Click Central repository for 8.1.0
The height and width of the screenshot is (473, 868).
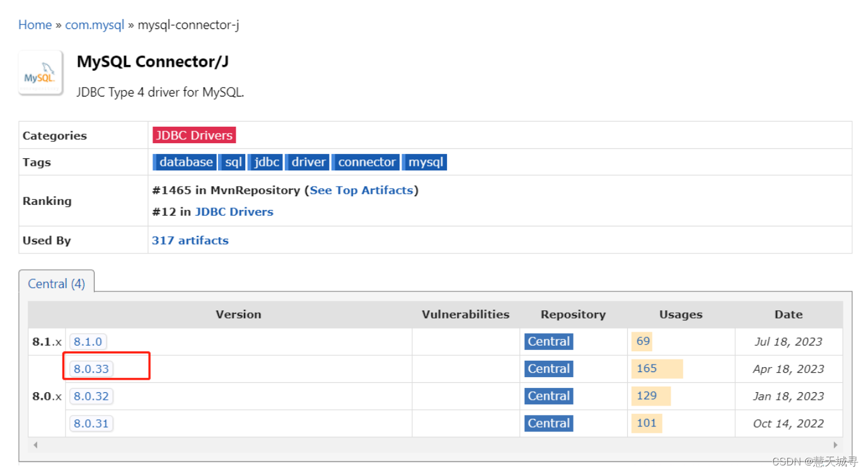(548, 342)
